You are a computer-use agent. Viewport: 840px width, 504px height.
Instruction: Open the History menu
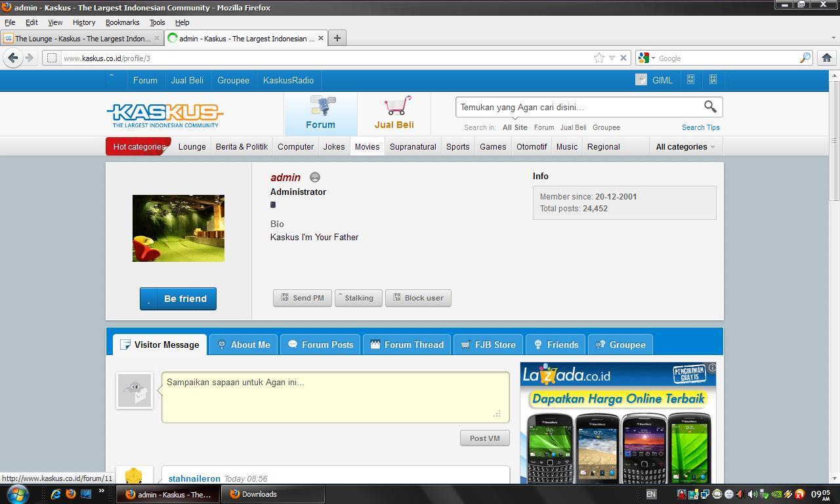pos(84,22)
